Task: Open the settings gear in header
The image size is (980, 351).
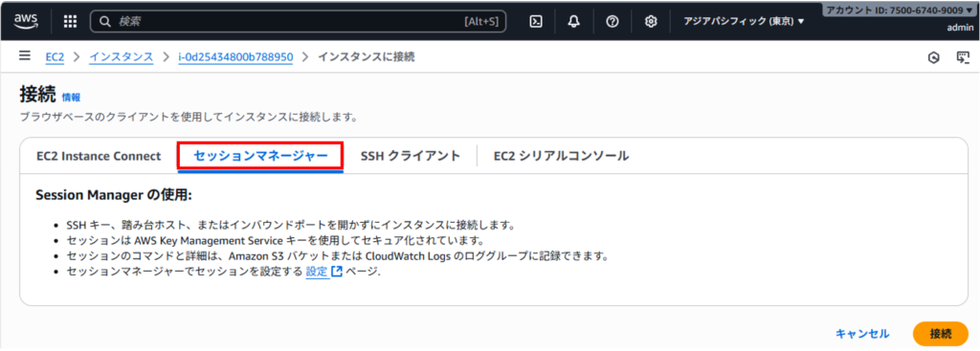Action: click(x=651, y=21)
